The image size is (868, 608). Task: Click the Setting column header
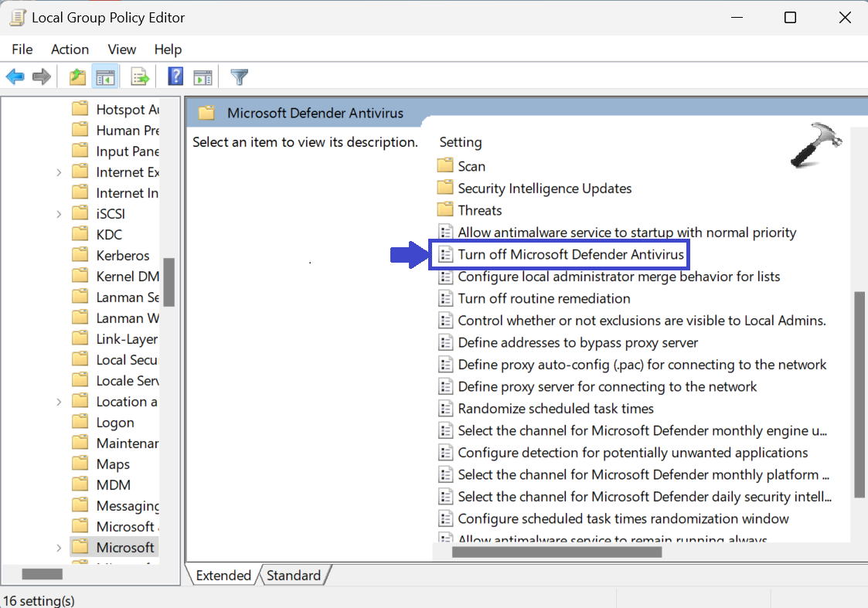coord(461,142)
